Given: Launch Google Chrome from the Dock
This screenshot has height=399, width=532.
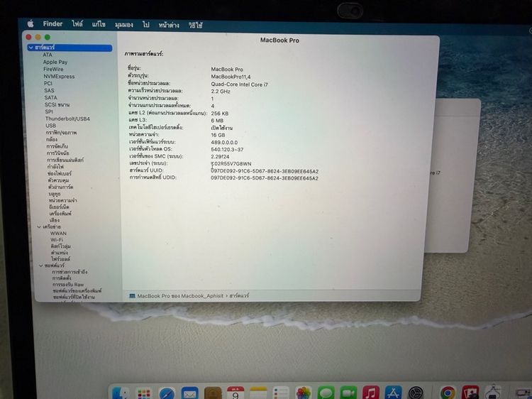Looking at the screenshot, I should 448,393.
